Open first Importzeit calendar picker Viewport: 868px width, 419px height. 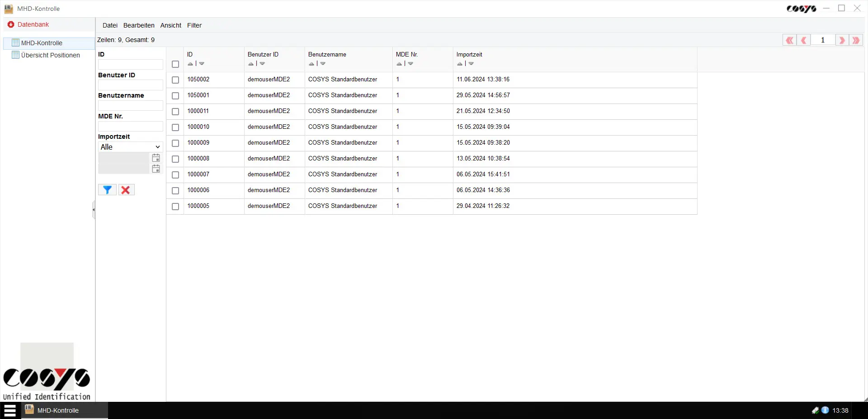[x=156, y=158]
